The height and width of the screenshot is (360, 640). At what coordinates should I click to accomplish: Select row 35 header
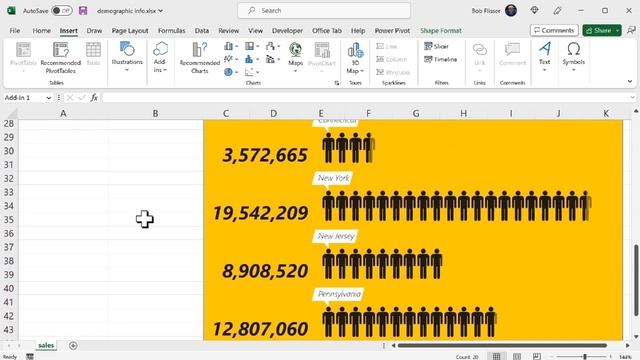(x=9, y=220)
